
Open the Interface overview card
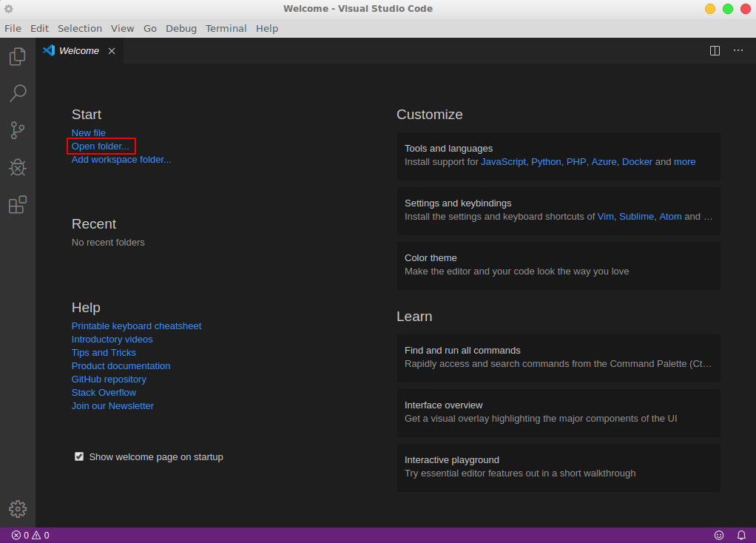pos(558,414)
